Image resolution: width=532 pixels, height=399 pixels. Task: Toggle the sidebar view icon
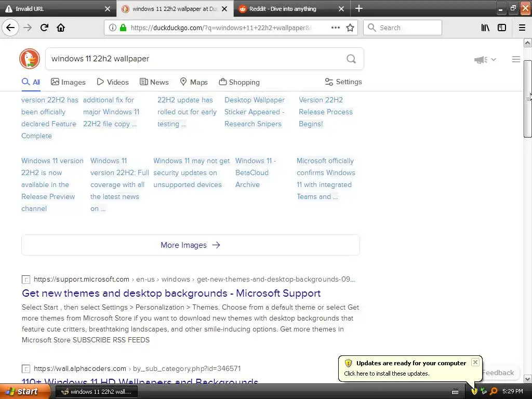point(502,28)
